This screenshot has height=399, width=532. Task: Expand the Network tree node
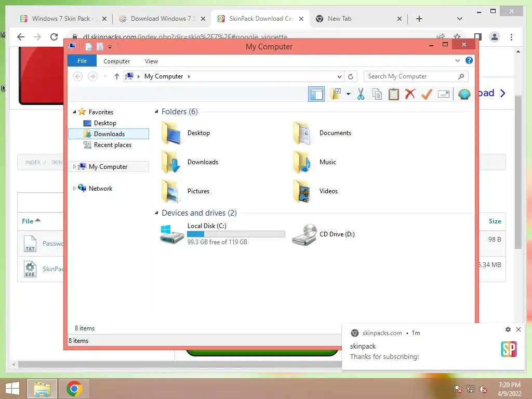[x=74, y=188]
